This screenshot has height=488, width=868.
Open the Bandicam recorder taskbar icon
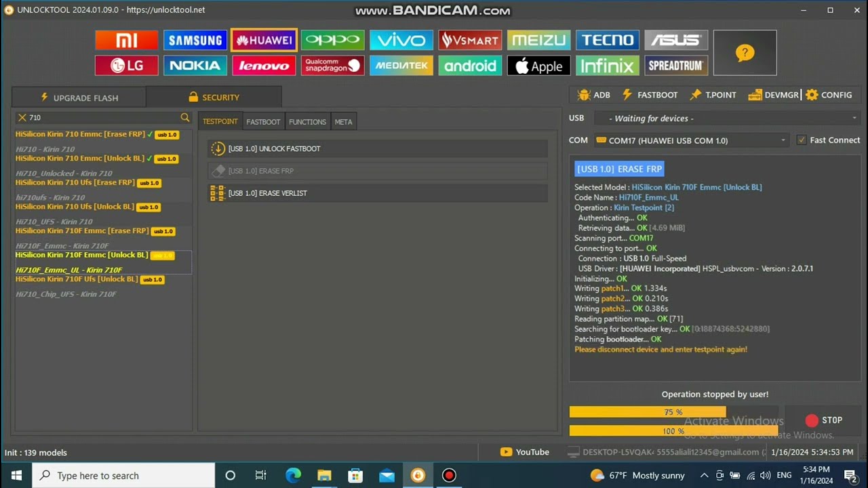point(449,475)
